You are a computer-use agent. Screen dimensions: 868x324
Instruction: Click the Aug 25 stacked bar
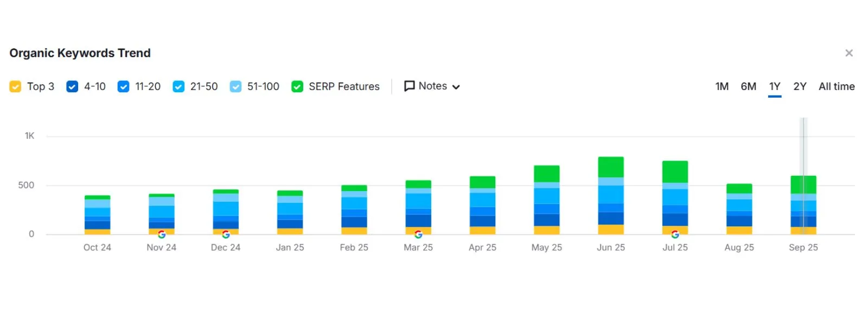[739, 209]
